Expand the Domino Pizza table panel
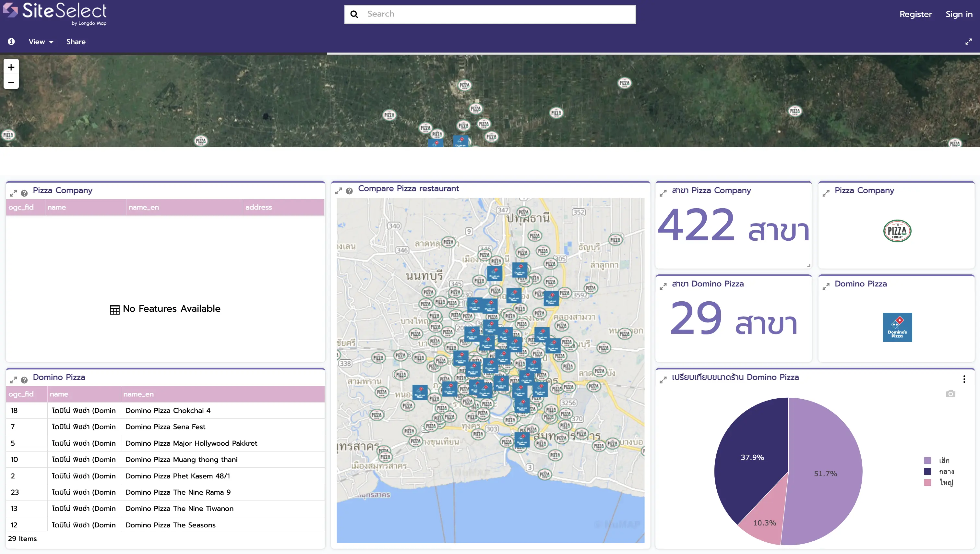Viewport: 980px width, 554px height. pos(13,380)
